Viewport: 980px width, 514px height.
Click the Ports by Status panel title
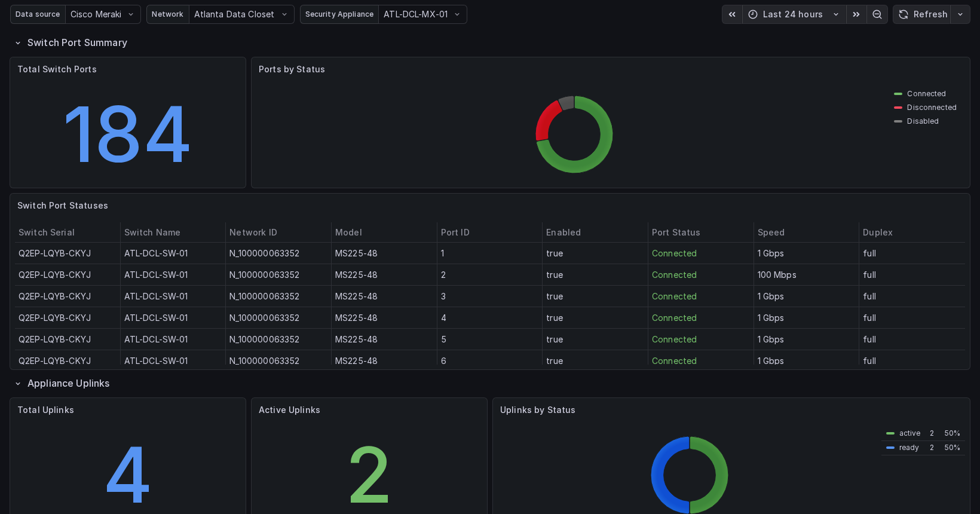coord(292,69)
